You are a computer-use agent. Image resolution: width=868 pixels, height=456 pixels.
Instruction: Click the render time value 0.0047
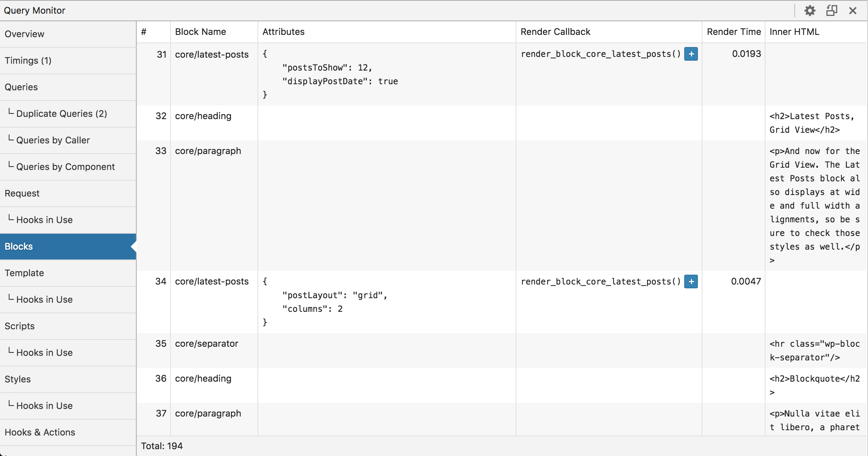(746, 281)
